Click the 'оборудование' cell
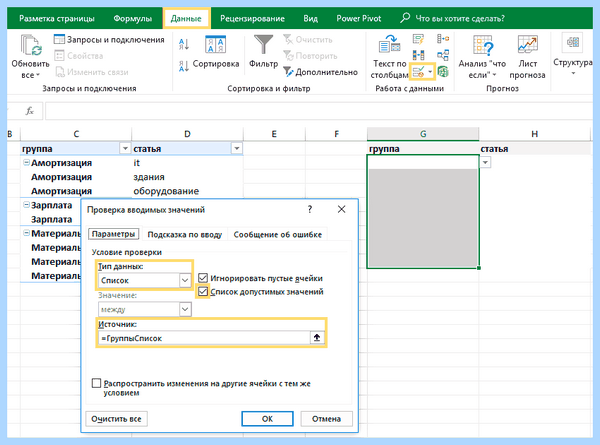 tap(187, 191)
